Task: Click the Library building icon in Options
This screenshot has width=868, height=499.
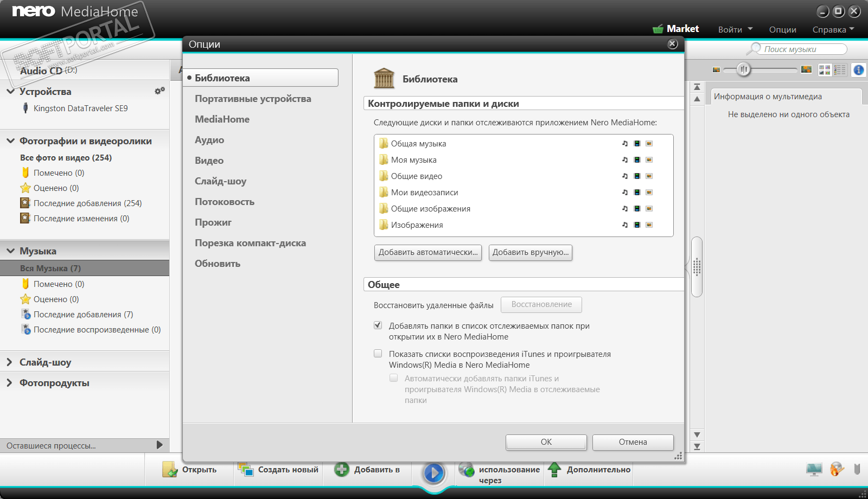Action: point(384,79)
